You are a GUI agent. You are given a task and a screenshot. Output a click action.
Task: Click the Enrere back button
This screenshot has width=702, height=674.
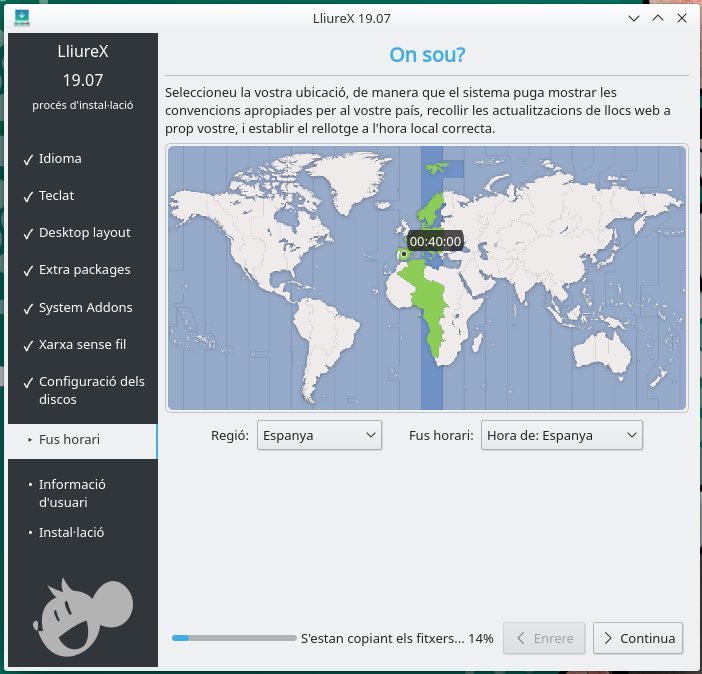click(x=544, y=638)
